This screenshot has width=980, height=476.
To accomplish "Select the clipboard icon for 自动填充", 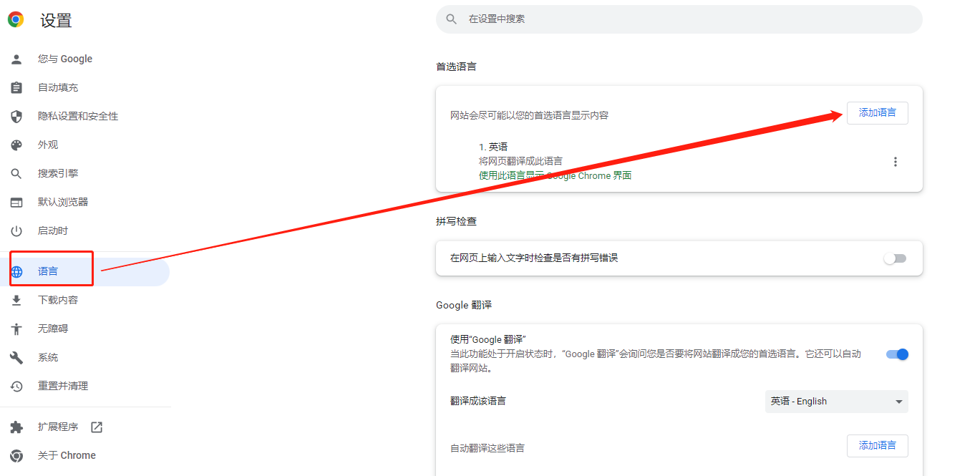I will [x=16, y=87].
